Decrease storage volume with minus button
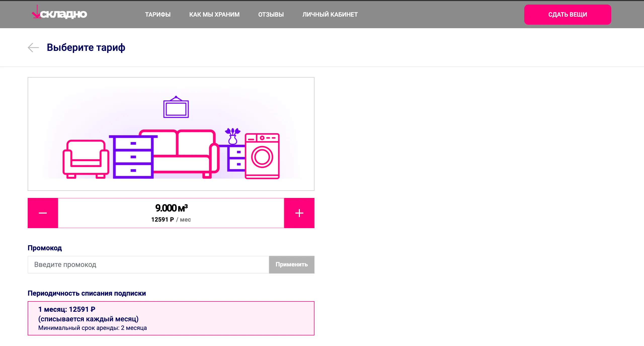The image size is (644, 346). click(43, 213)
